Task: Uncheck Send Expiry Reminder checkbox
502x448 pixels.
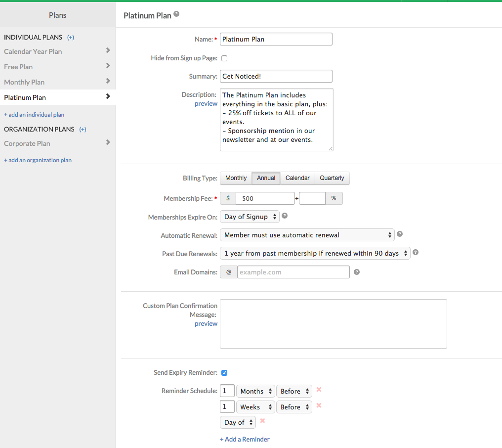Action: [224, 373]
